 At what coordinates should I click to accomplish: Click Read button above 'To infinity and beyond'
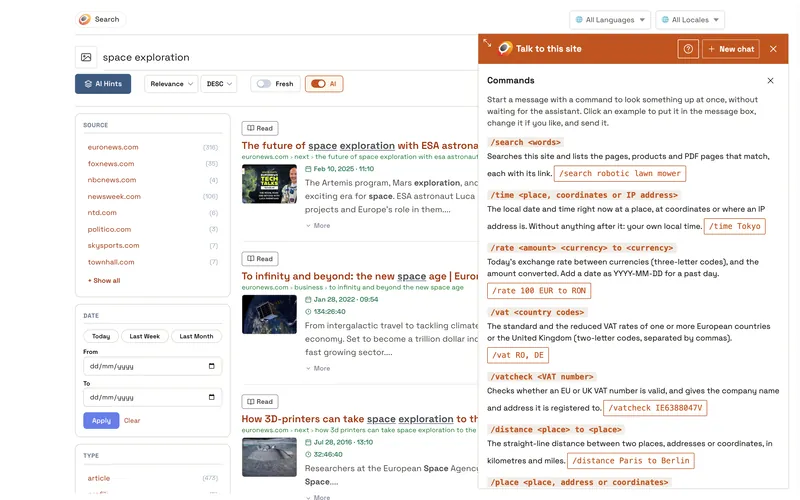click(x=260, y=259)
